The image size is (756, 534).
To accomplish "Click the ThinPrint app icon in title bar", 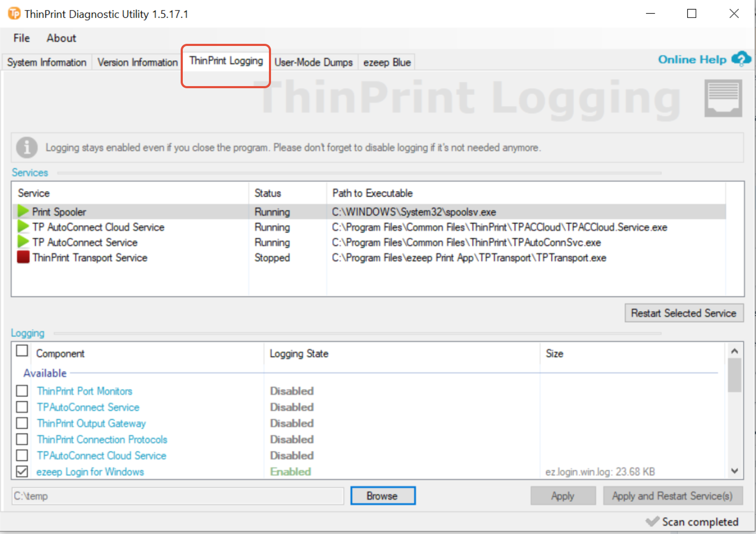I will click(14, 13).
